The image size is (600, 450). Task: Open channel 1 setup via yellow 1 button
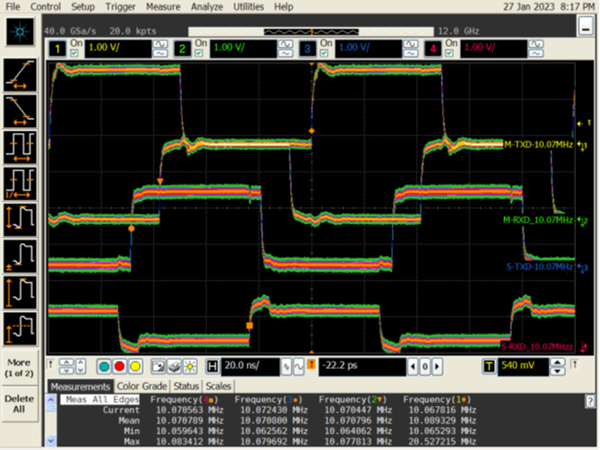pyautogui.click(x=57, y=49)
